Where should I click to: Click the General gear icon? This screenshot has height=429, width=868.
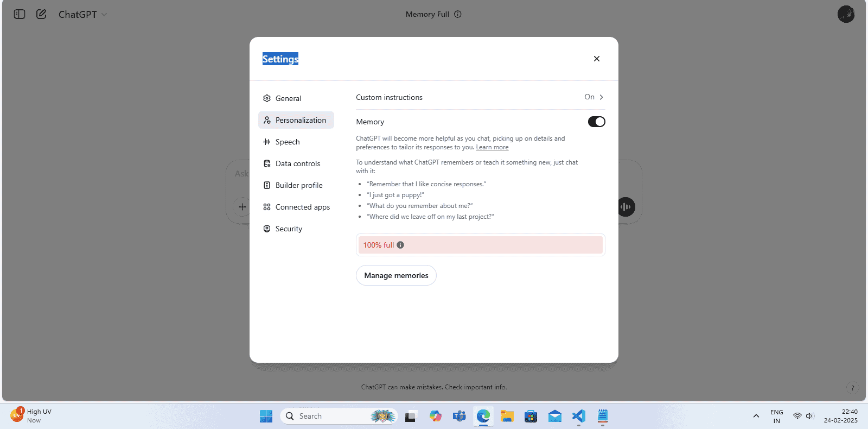point(267,98)
